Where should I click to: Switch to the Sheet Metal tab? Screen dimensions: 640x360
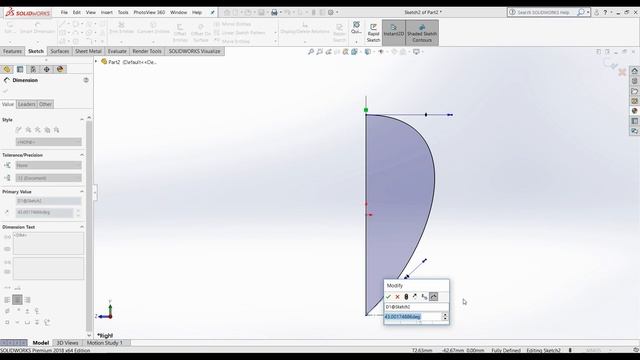(x=88, y=51)
